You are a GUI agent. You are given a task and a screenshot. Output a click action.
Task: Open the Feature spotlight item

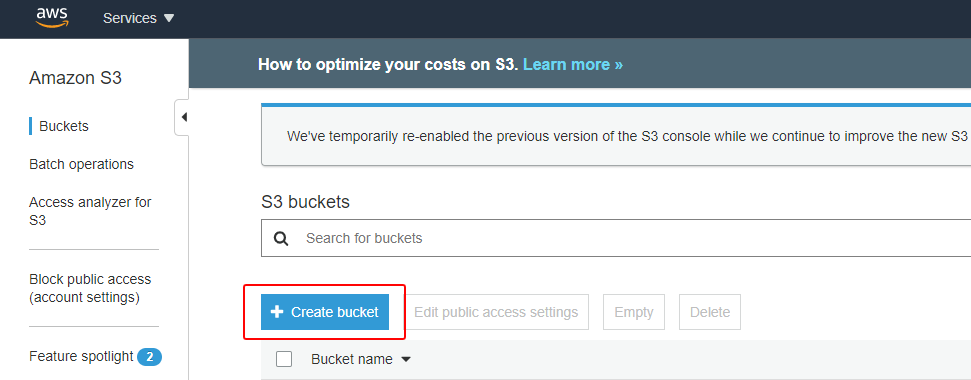pyautogui.click(x=81, y=356)
